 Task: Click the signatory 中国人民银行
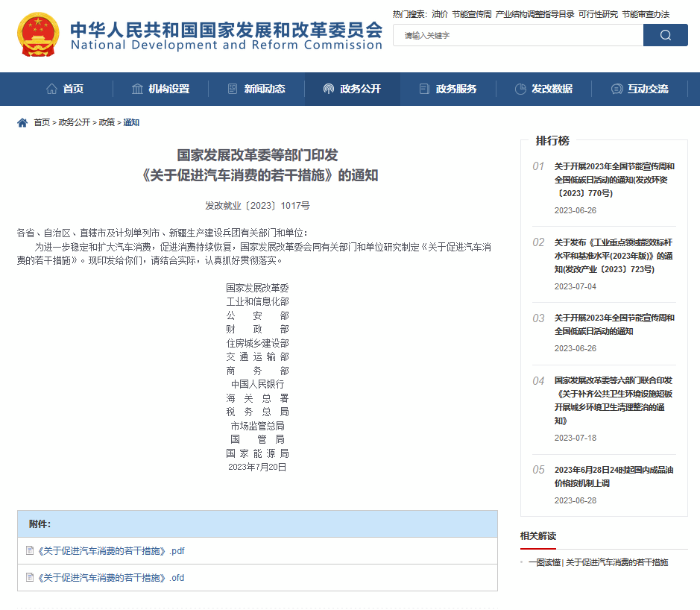coord(258,384)
